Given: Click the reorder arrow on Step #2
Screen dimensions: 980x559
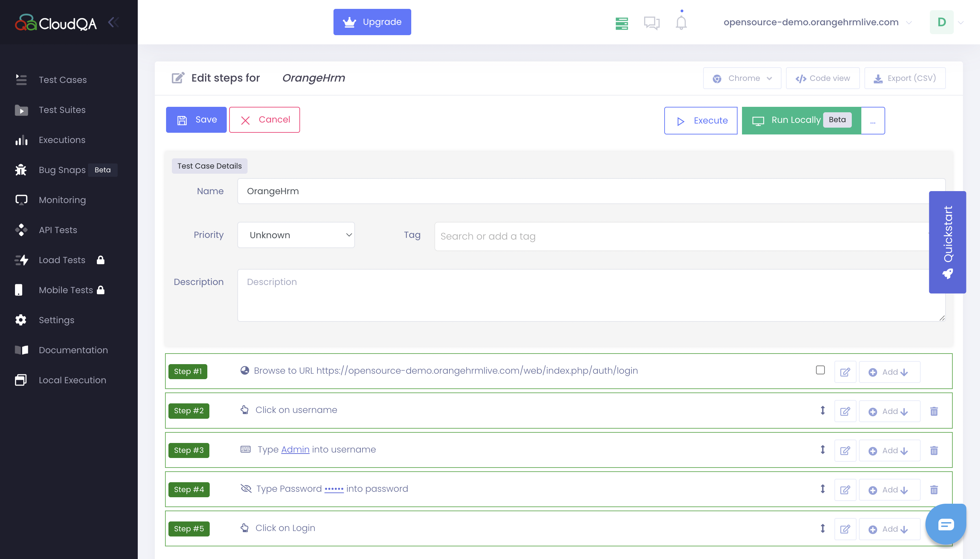Looking at the screenshot, I should [x=822, y=411].
